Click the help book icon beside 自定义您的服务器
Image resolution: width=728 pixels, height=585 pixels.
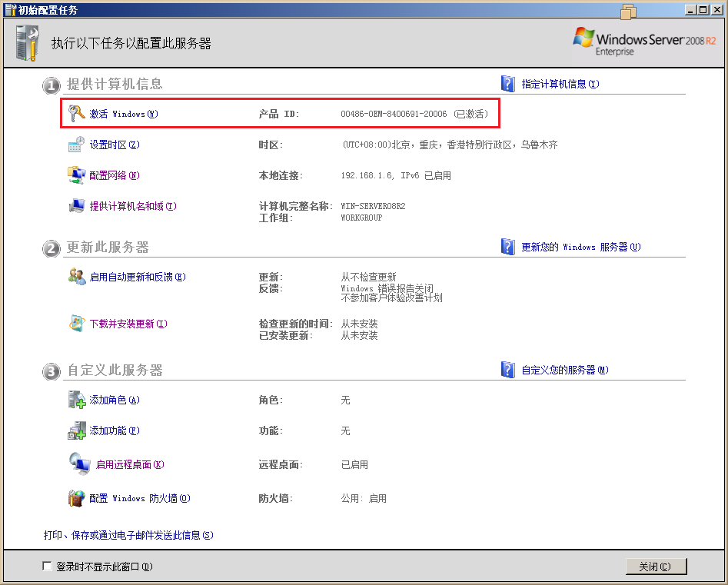coord(508,370)
